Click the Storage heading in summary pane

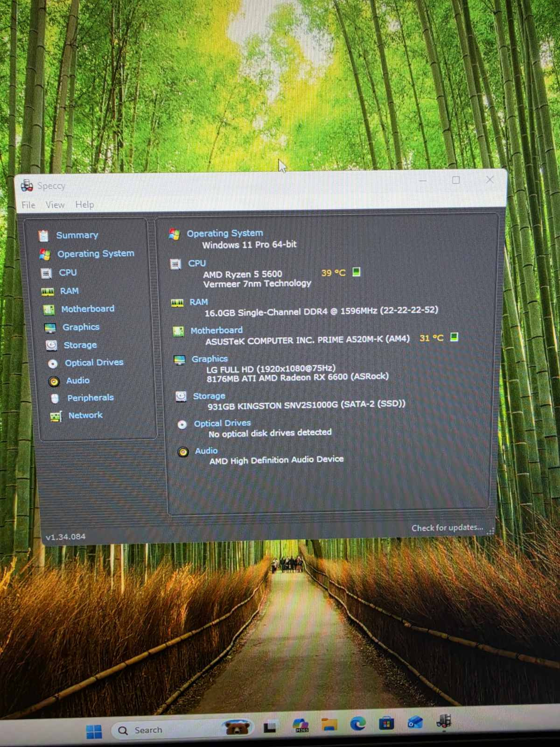click(x=209, y=396)
